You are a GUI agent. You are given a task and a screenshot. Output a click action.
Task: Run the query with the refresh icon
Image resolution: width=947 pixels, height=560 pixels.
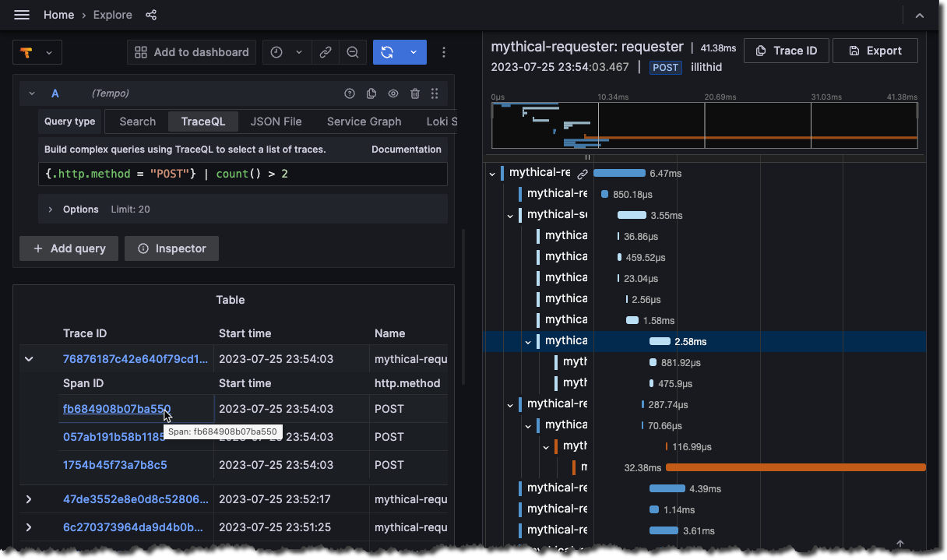(387, 52)
